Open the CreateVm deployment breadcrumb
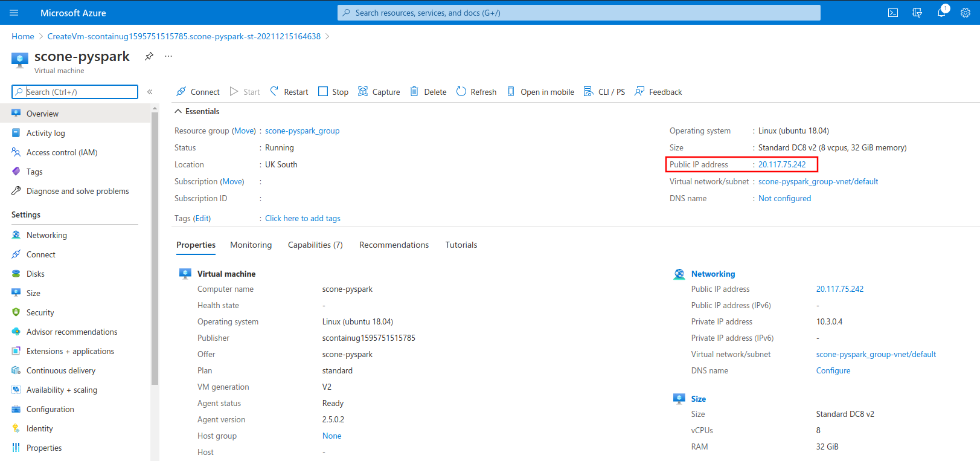This screenshot has width=980, height=461. coord(184,36)
